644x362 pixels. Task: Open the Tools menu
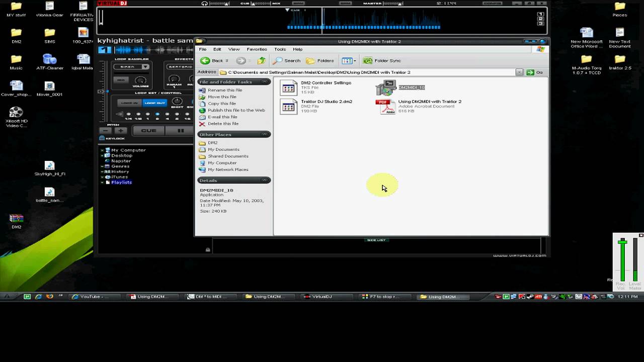pos(280,49)
